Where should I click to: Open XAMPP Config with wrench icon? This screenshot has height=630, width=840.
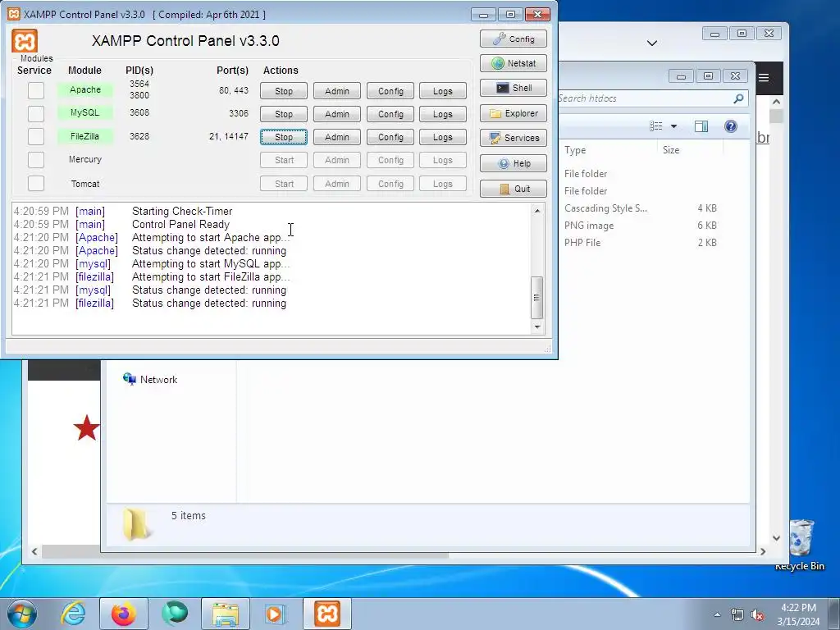click(x=514, y=39)
